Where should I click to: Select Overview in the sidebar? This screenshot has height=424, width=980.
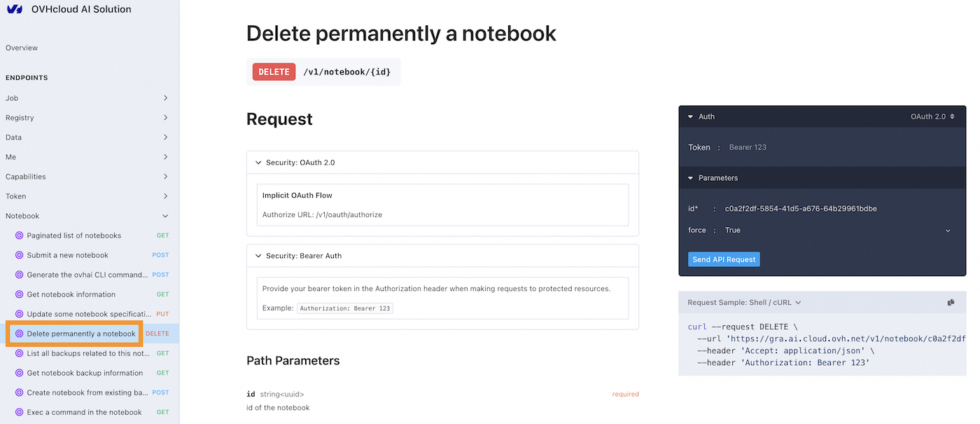tap(21, 48)
